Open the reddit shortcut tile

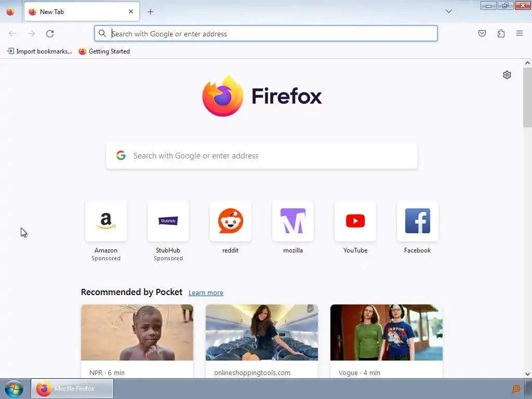pyautogui.click(x=231, y=221)
